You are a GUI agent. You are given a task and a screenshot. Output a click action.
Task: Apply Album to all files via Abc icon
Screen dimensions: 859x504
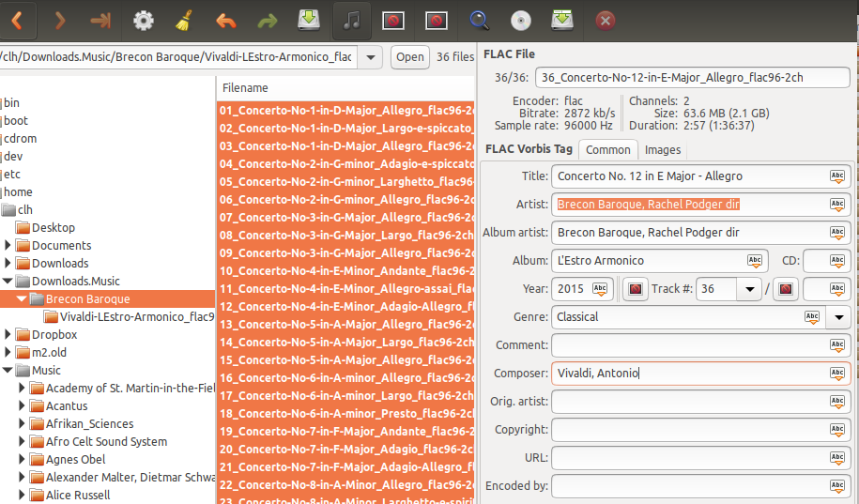pos(755,261)
